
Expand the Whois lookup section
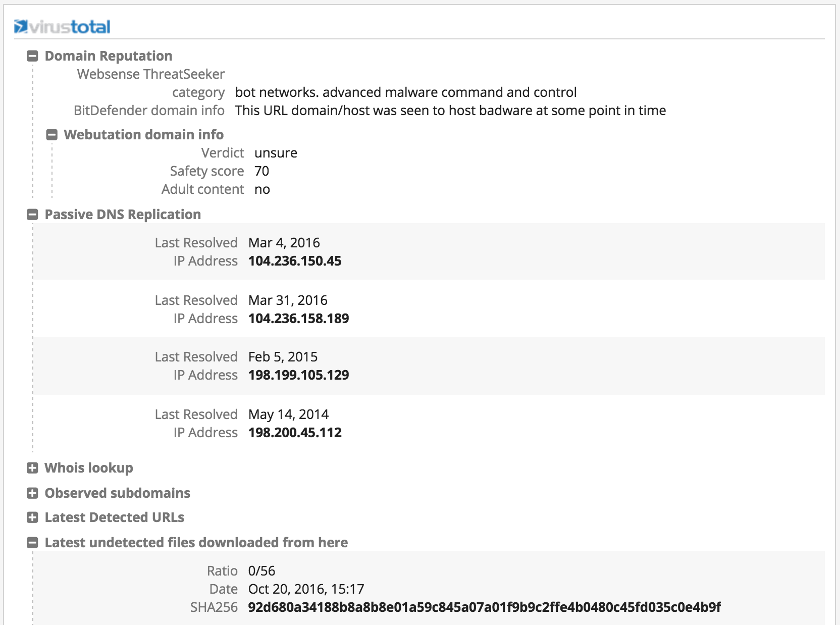(32, 468)
